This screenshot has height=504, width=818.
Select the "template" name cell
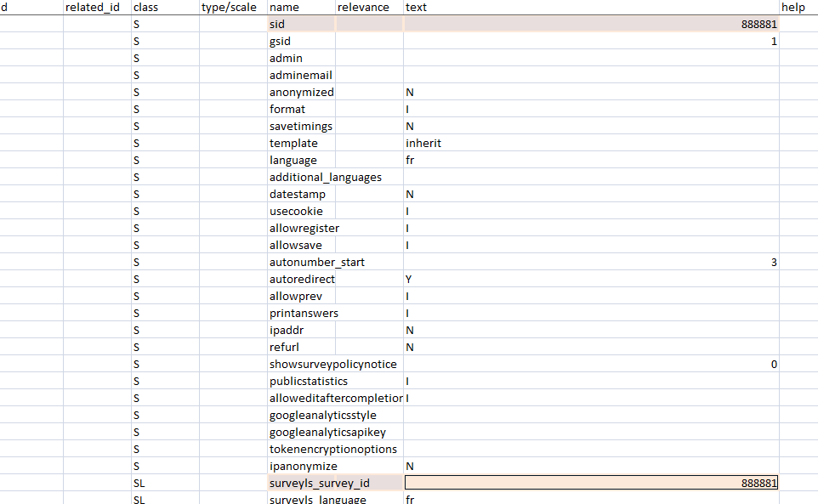coord(301,144)
